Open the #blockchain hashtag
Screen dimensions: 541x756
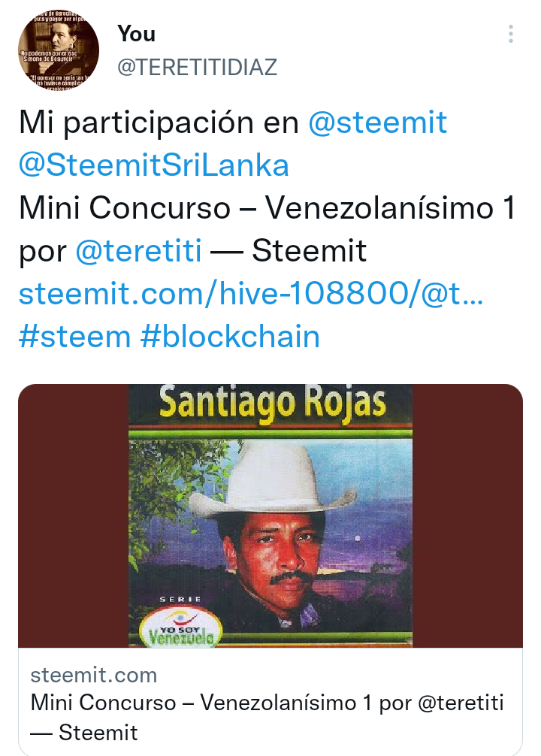click(x=230, y=336)
